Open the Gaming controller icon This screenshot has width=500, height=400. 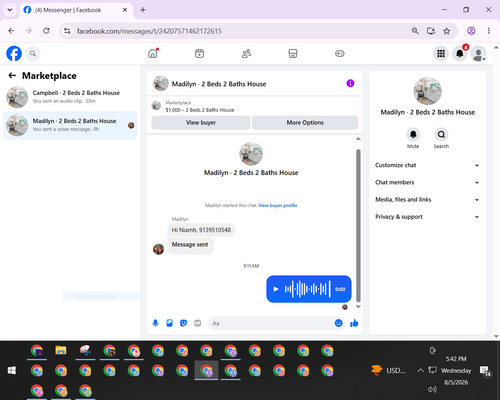click(x=340, y=53)
